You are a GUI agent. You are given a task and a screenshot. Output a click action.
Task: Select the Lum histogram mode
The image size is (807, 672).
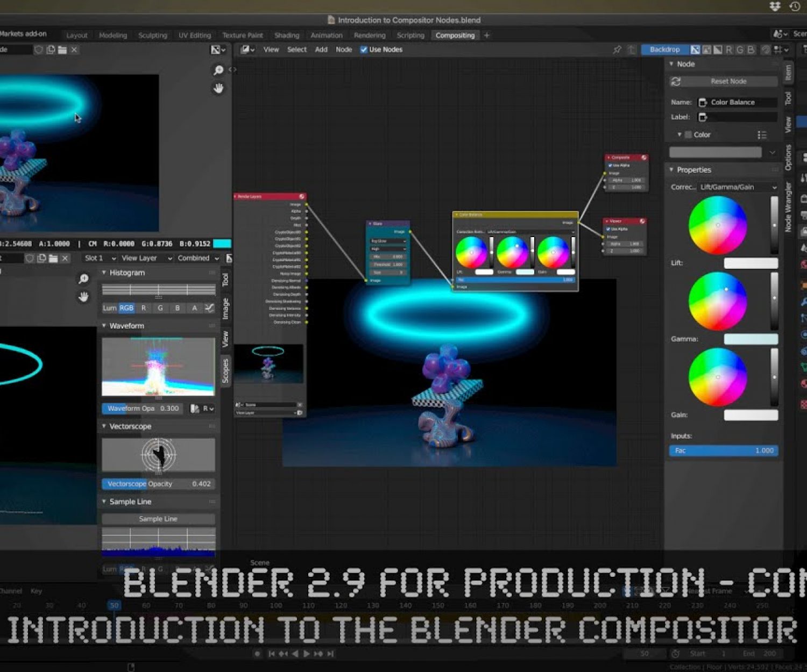pyautogui.click(x=110, y=308)
